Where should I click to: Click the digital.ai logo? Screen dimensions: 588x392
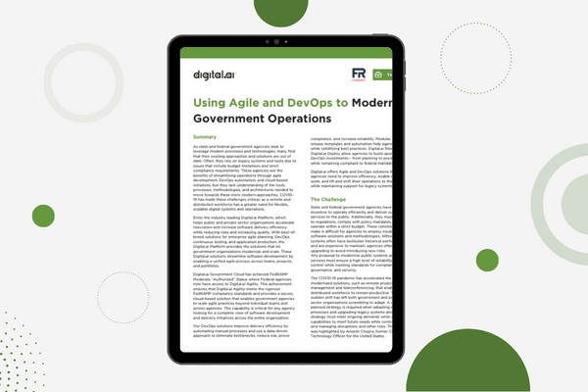214,75
